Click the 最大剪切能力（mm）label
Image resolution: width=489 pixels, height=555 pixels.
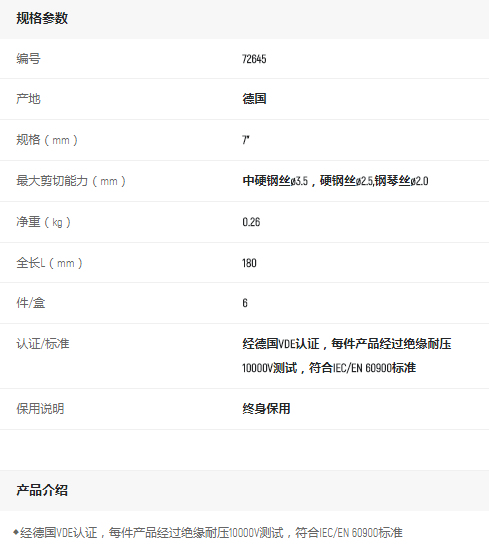click(71, 181)
